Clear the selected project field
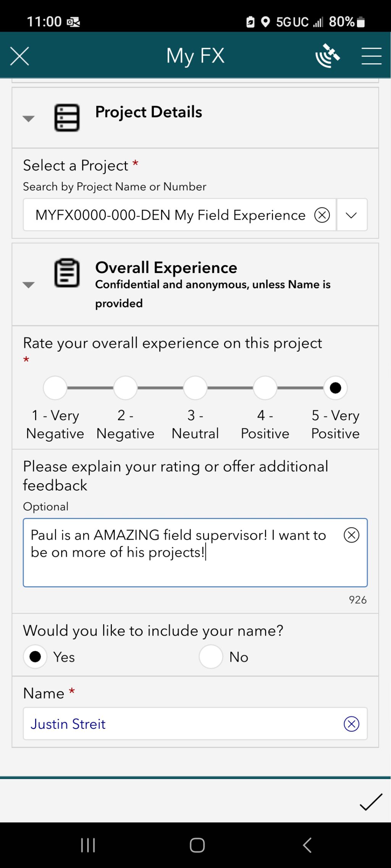The height and width of the screenshot is (868, 391). pyautogui.click(x=322, y=215)
